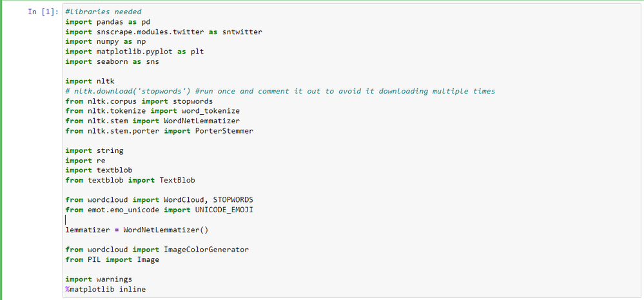Click the 'import numpy as np' line
The image size is (644, 300).
(105, 41)
